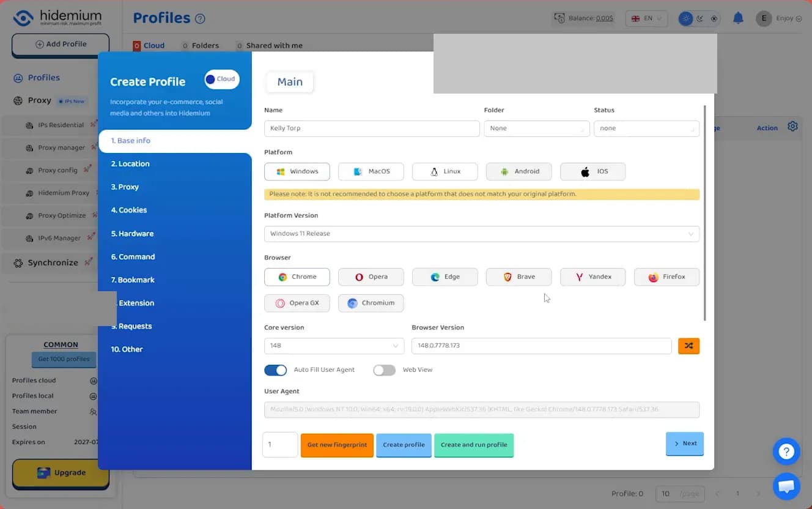This screenshot has width=812, height=509.
Task: Click Get 1000 profiles button
Action: 64,359
